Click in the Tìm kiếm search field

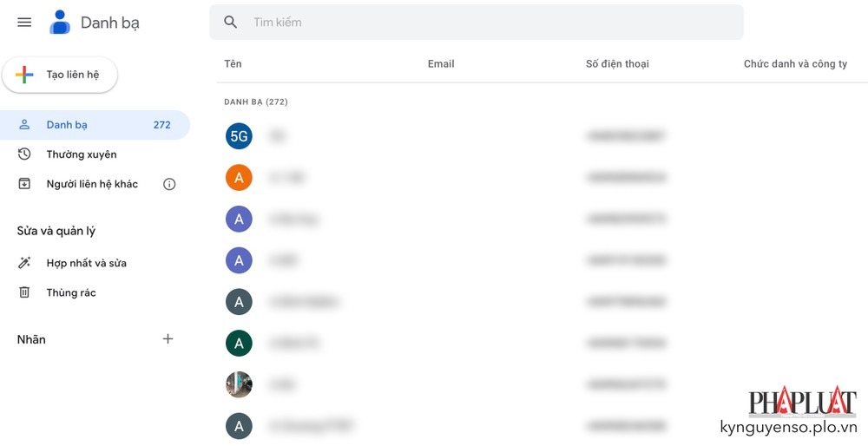(486, 23)
